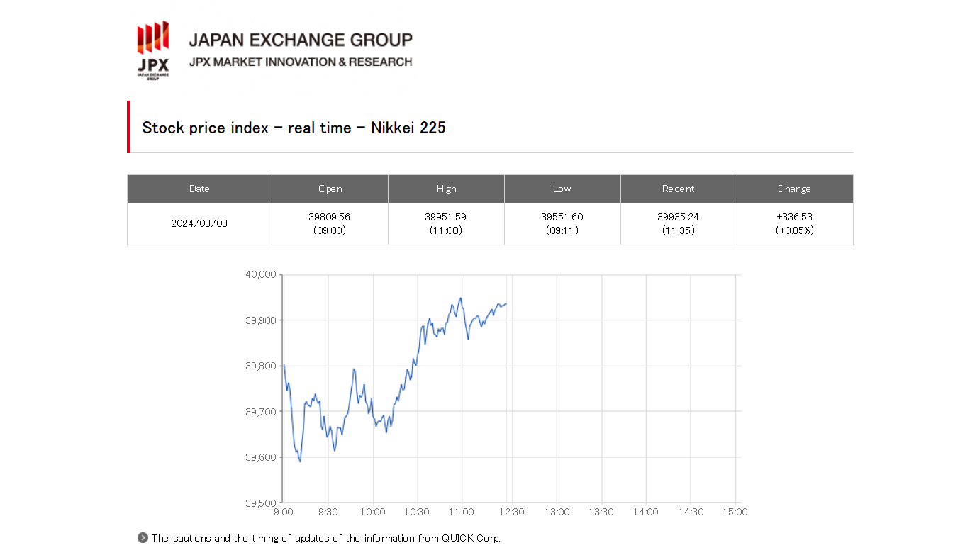Click the low value 39551.60

tap(562, 217)
